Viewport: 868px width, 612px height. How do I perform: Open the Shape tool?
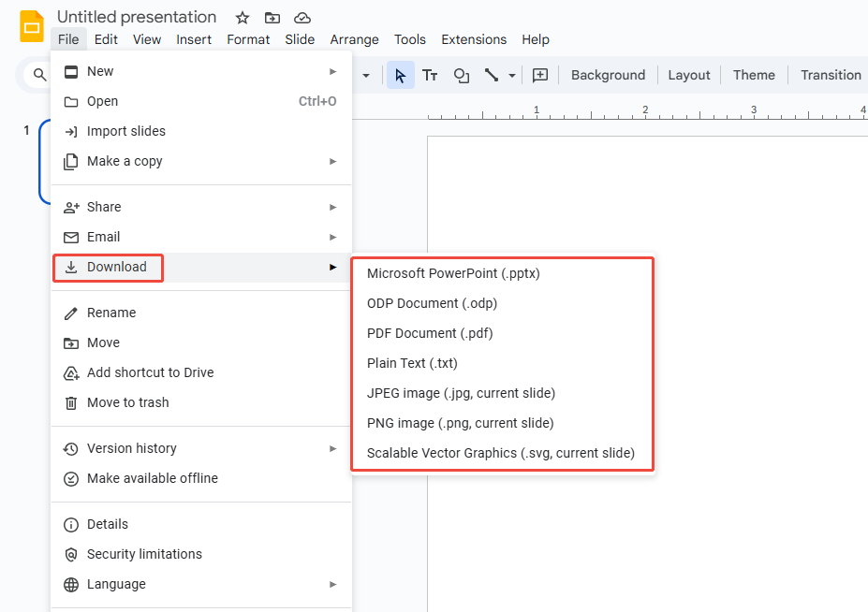(x=461, y=75)
